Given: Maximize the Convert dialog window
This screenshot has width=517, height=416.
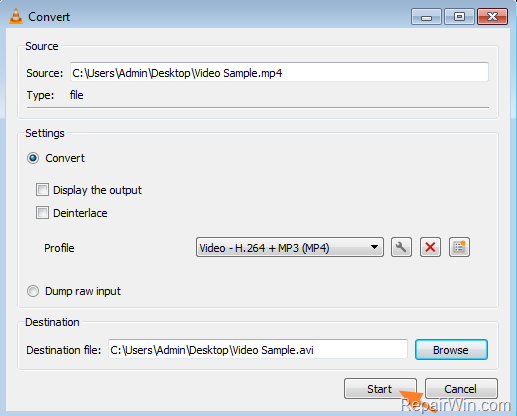Looking at the screenshot, I should coord(459,17).
